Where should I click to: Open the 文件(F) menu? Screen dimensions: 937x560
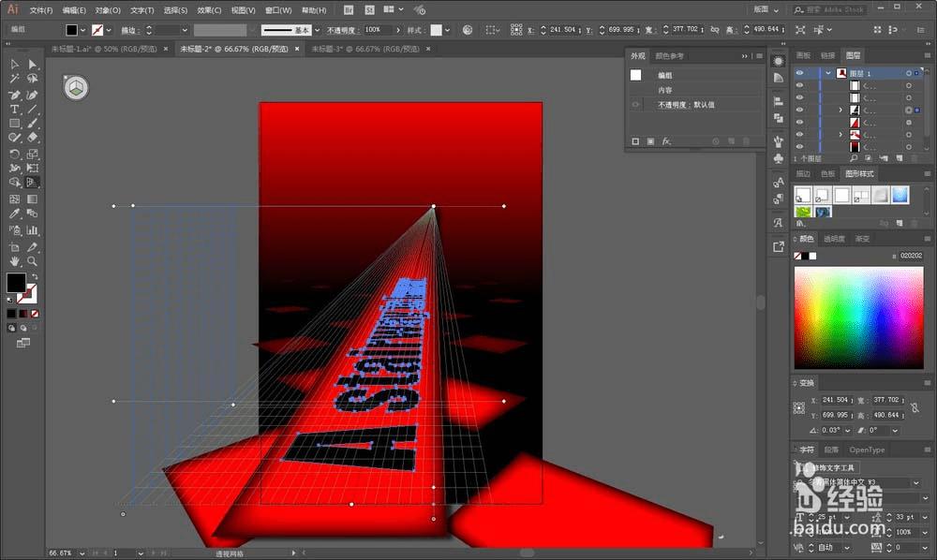click(x=41, y=10)
